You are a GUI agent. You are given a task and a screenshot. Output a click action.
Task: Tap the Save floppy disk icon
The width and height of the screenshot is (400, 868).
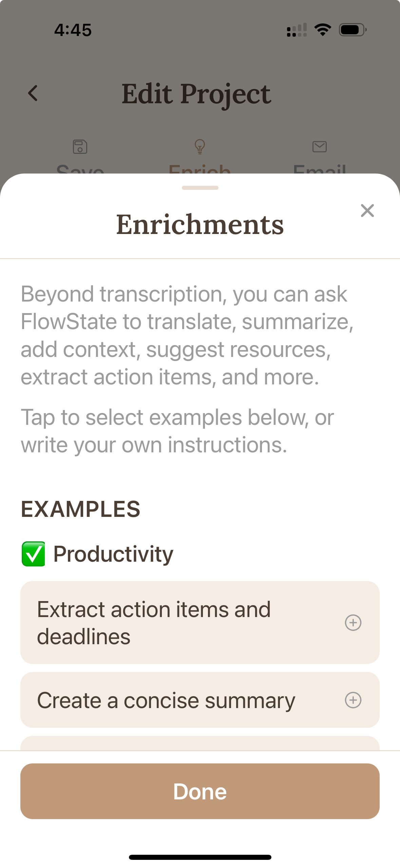tap(80, 147)
